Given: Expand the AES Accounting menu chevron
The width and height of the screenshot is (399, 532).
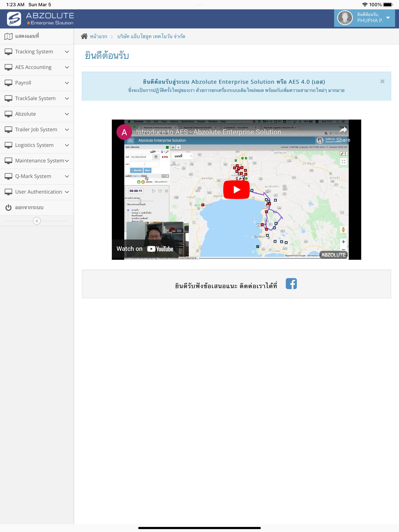Looking at the screenshot, I should pyautogui.click(x=67, y=67).
